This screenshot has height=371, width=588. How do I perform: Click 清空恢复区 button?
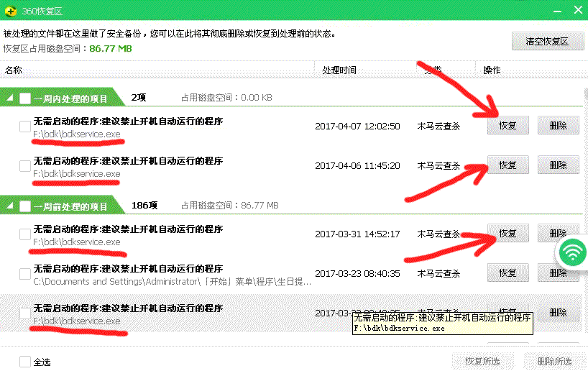pyautogui.click(x=547, y=41)
